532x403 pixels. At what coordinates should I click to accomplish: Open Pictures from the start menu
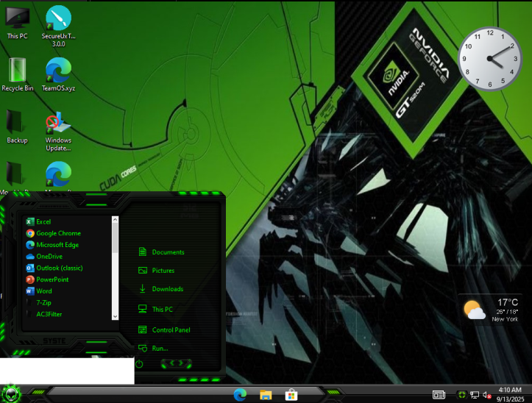157,271
